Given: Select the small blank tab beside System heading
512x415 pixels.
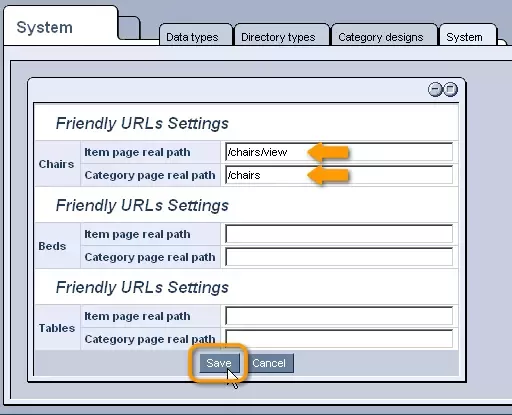Looking at the screenshot, I should click(129, 27).
